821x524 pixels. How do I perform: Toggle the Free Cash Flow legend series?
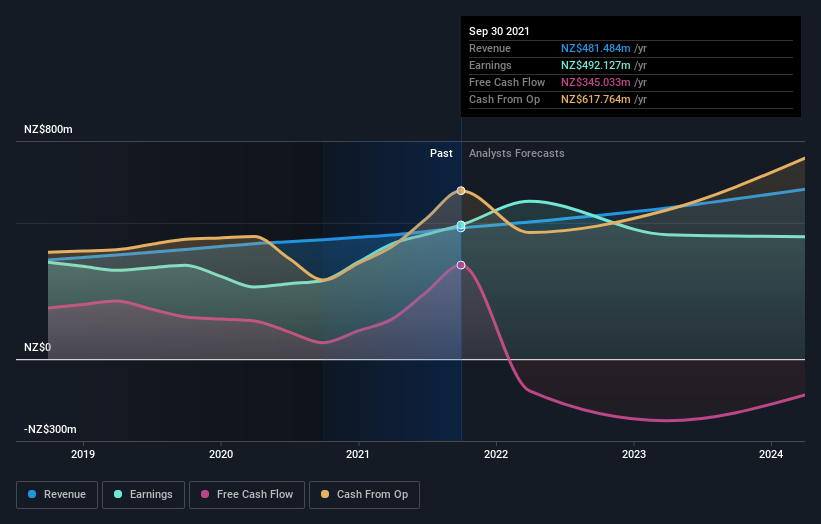tap(247, 495)
